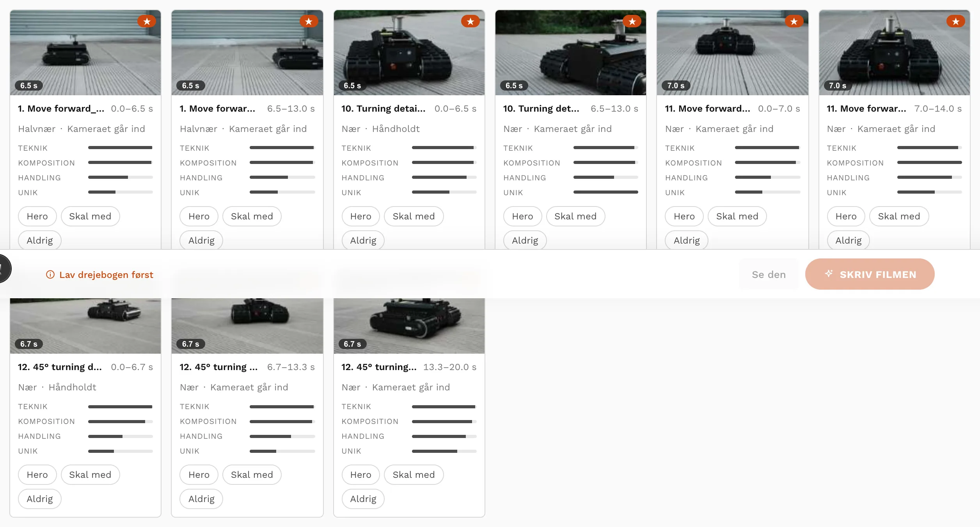Open thumbnail of 11. Move forward 7.0–14.0 s
Viewport: 980px width, 527px height.
coord(895,53)
